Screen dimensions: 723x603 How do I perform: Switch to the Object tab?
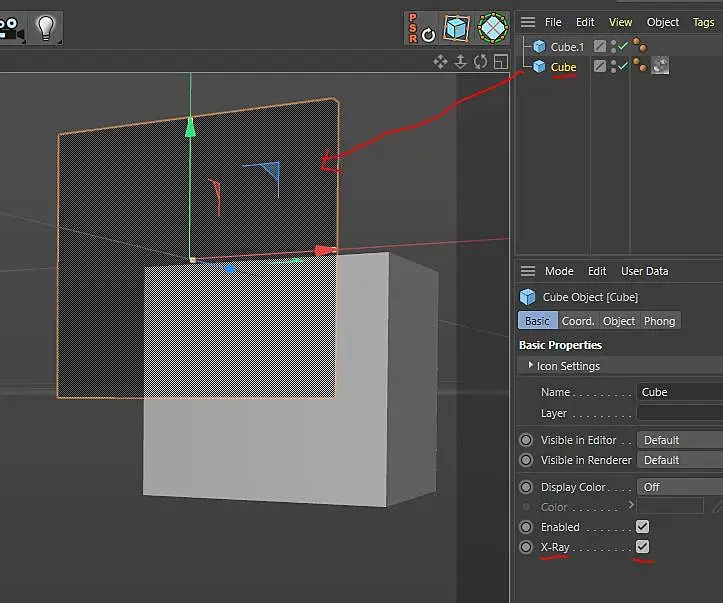618,320
